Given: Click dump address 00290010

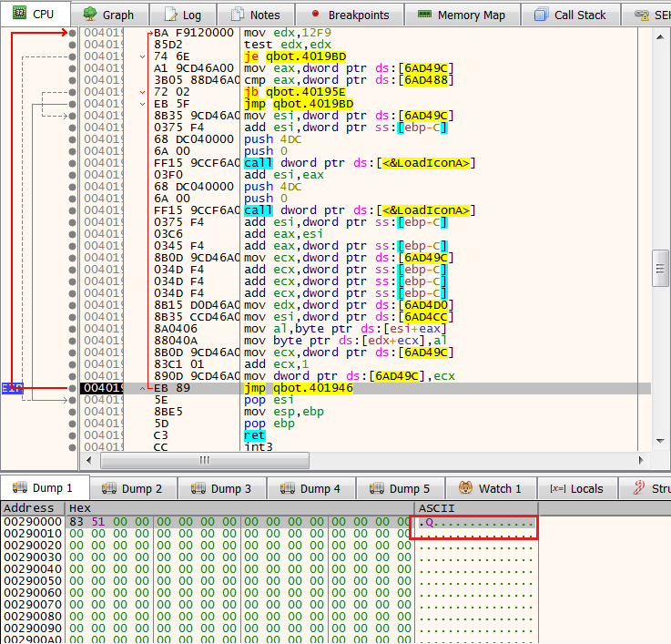Looking at the screenshot, I should tap(33, 534).
